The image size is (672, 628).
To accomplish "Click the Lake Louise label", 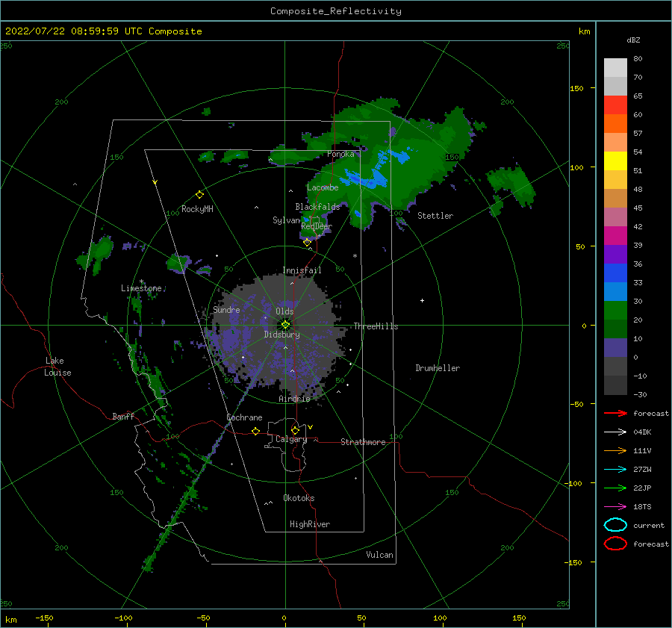I will click(x=57, y=367).
